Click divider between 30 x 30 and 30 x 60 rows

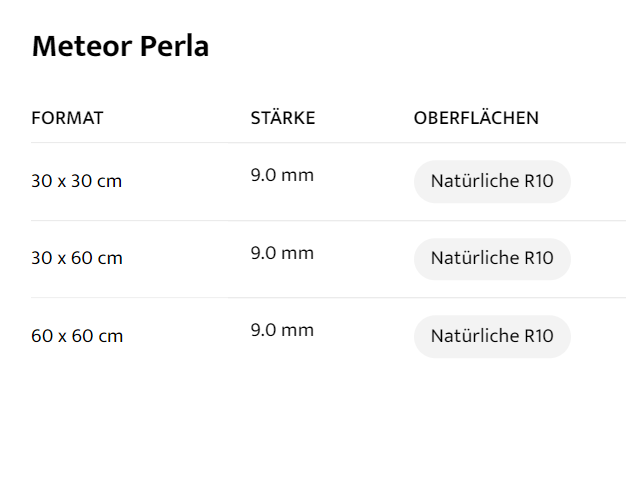tap(328, 220)
